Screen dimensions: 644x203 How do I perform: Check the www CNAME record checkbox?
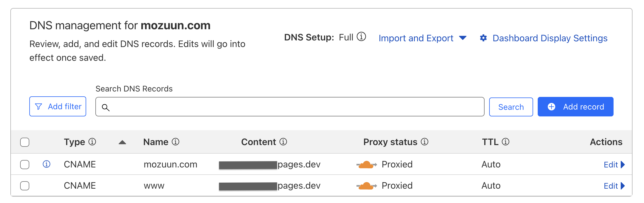pyautogui.click(x=25, y=186)
